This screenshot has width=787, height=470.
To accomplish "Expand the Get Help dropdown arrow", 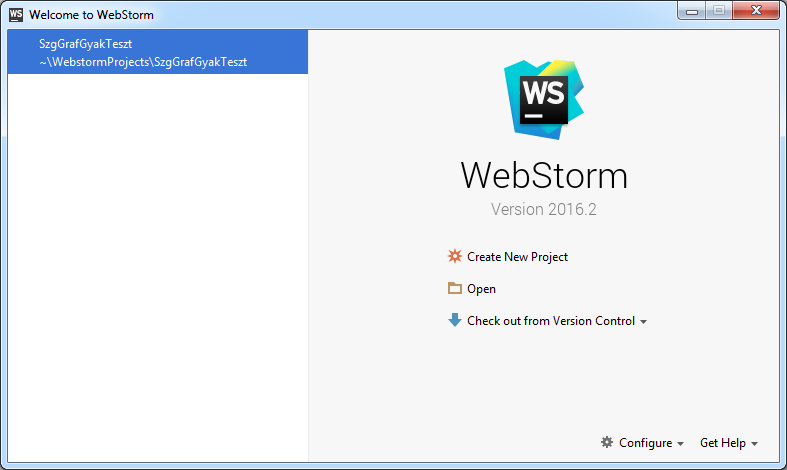I will tap(754, 444).
